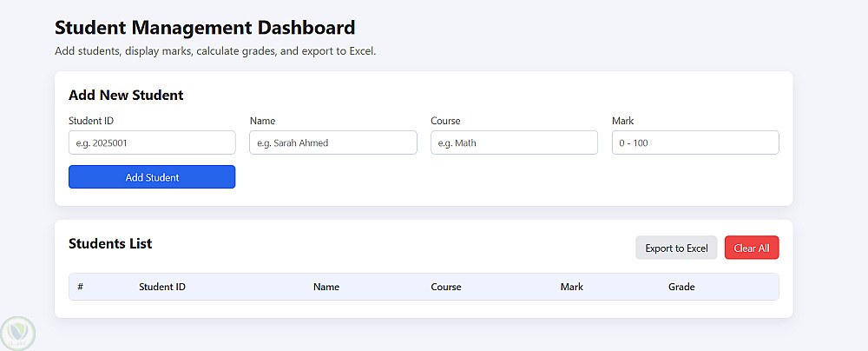Click the Student ID label above the field

coord(91,121)
